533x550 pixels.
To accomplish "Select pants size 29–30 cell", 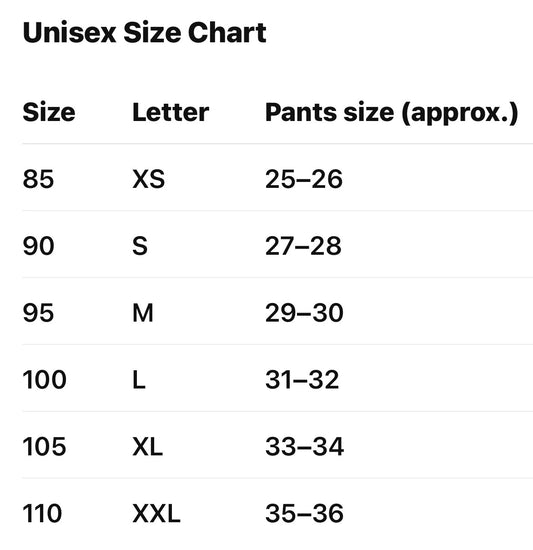I will coord(304,313).
